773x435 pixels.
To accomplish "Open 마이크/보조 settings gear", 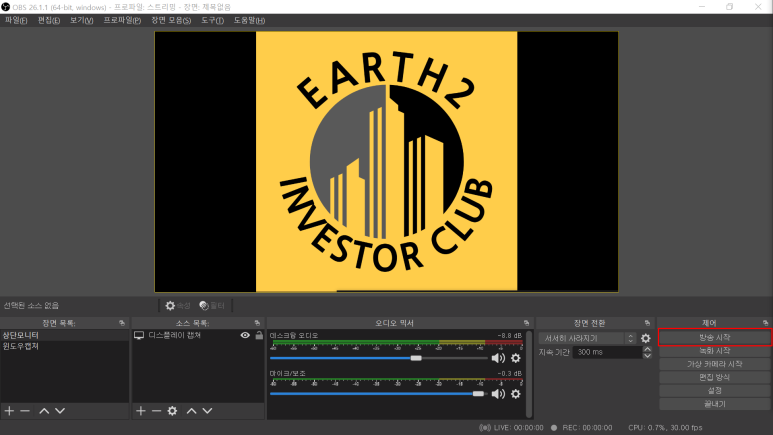I will pyautogui.click(x=516, y=394).
